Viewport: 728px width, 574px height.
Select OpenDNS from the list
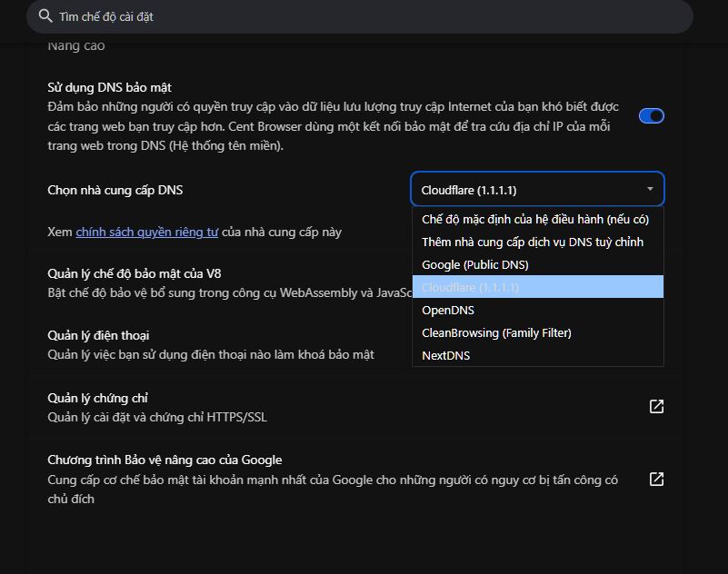click(538, 310)
